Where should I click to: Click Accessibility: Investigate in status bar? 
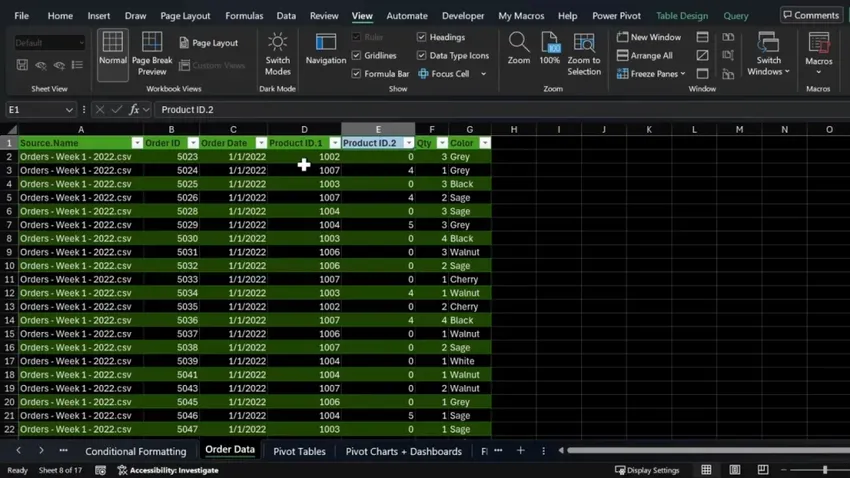168,470
